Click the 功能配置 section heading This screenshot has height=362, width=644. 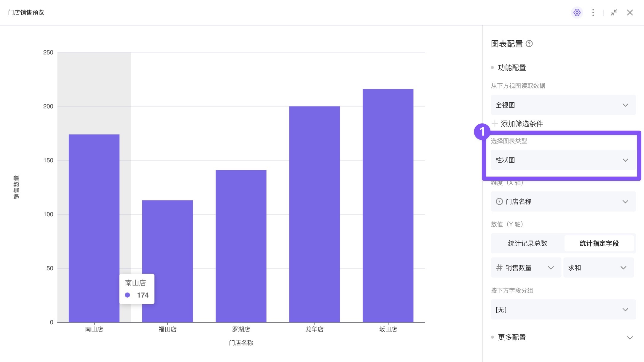(512, 68)
